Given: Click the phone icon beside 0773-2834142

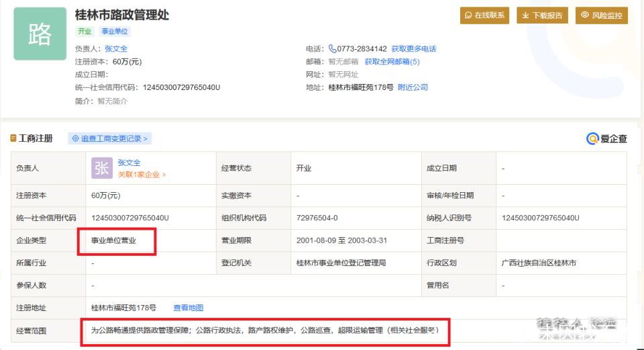Looking at the screenshot, I should point(332,49).
